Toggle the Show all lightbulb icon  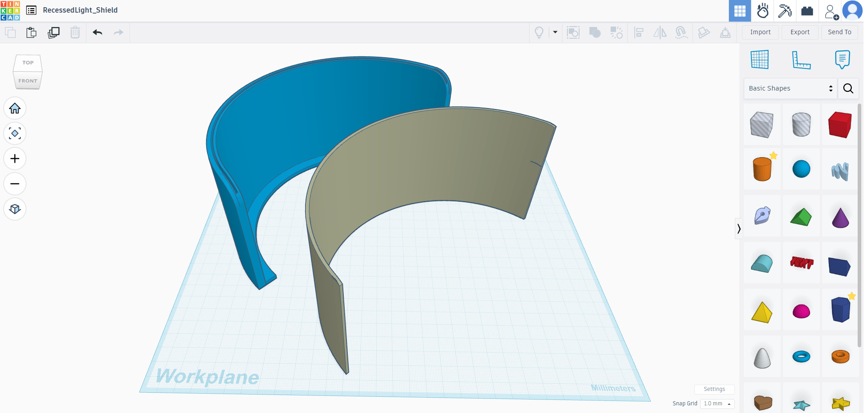(x=539, y=32)
